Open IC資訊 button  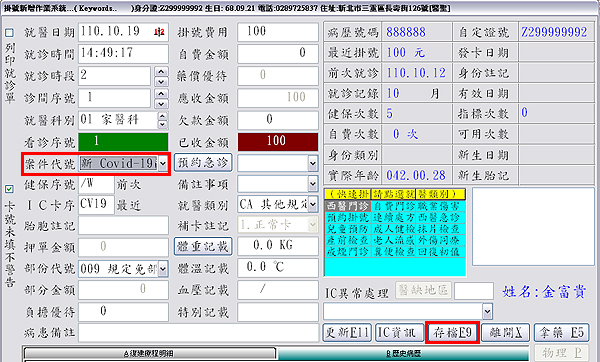coord(399,333)
